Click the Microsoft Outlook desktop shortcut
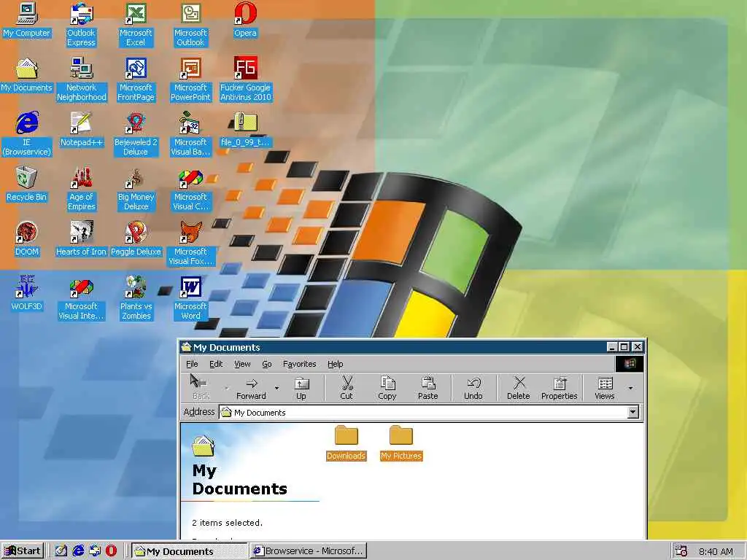The image size is (747, 560). (190, 25)
